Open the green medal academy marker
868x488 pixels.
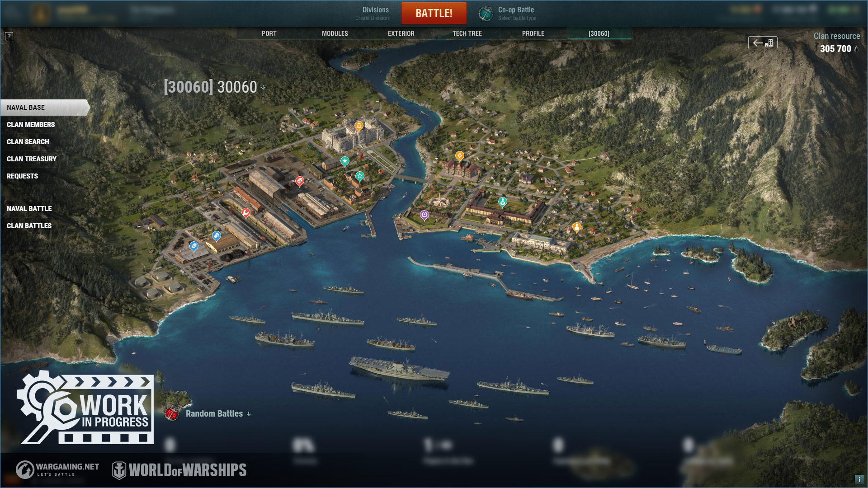click(x=502, y=202)
